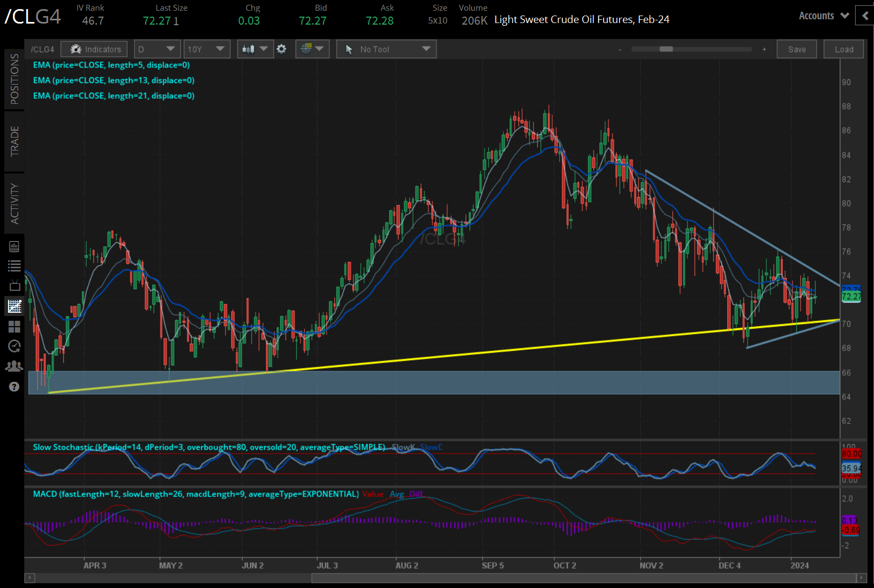Open the help question mark icon

point(14,387)
